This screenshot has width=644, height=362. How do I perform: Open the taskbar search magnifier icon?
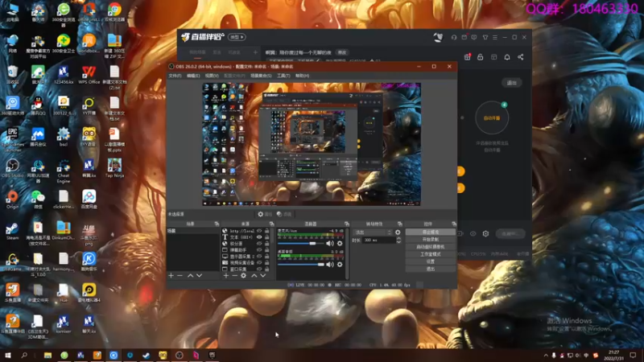pos(24,355)
